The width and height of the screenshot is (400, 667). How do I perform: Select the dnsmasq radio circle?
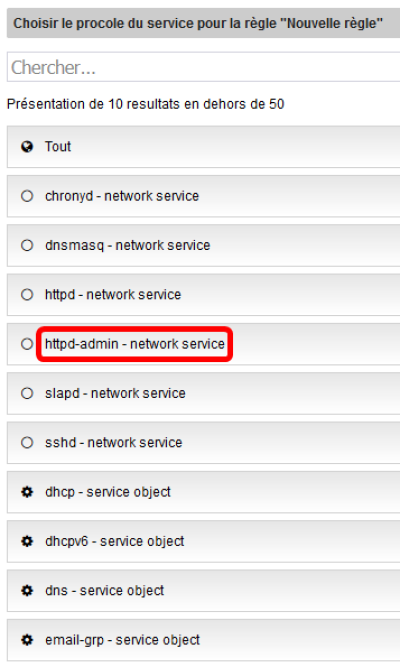coord(27,245)
